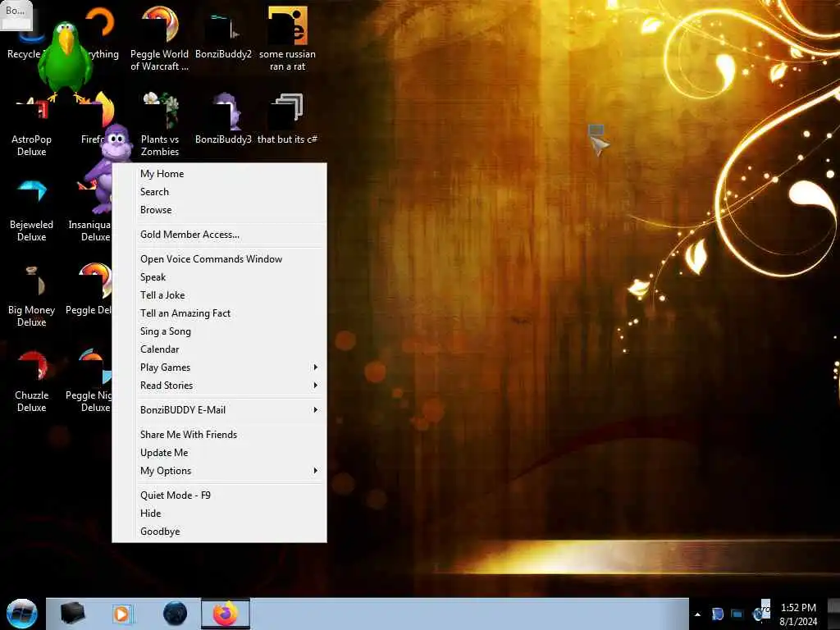840x630 pixels.
Task: Select the BonziBuddy2 desktop icon
Action: pyautogui.click(x=223, y=33)
